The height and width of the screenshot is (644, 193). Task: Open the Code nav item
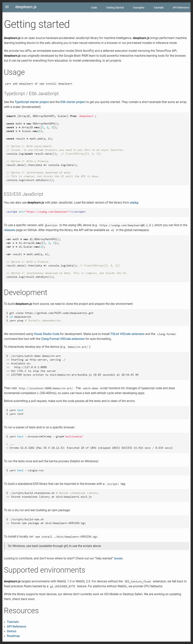(94, 7)
